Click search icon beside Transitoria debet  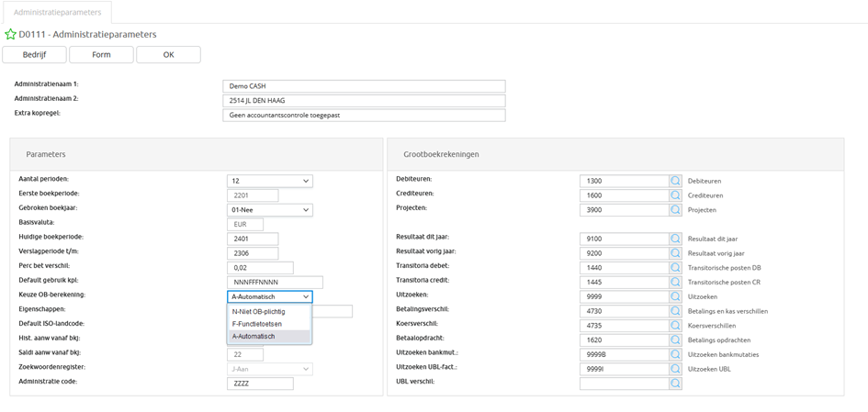point(676,267)
